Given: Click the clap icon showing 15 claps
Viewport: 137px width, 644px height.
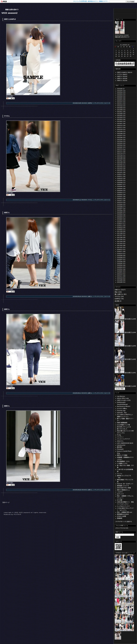Looking at the screenshot, I should point(11,291).
